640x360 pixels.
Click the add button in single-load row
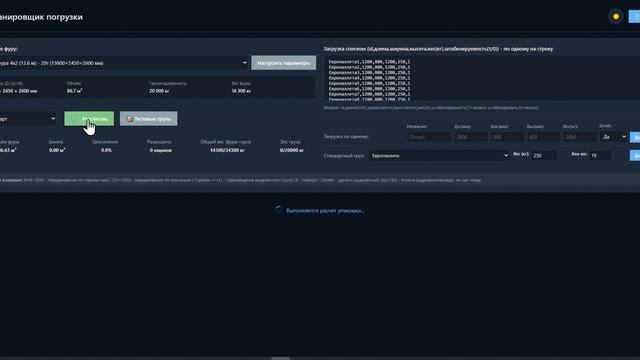click(635, 137)
